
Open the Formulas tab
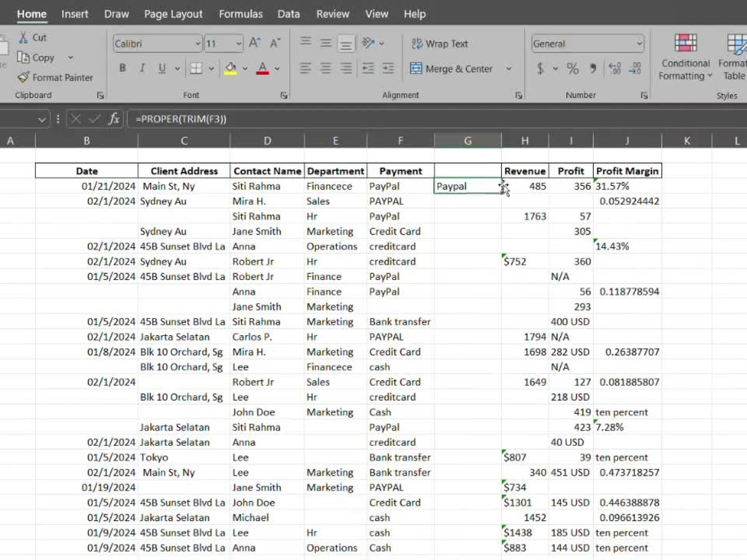[x=241, y=14]
